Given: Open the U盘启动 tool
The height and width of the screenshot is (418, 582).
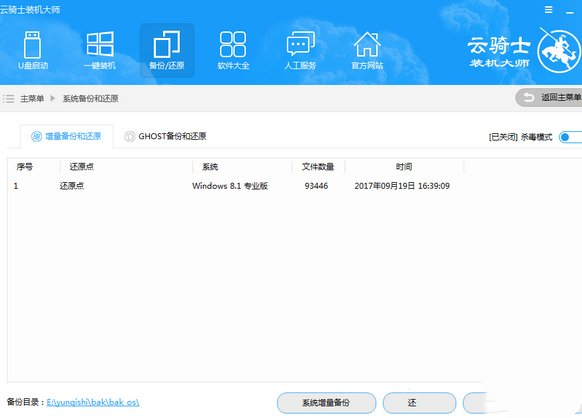Looking at the screenshot, I should [x=33, y=50].
